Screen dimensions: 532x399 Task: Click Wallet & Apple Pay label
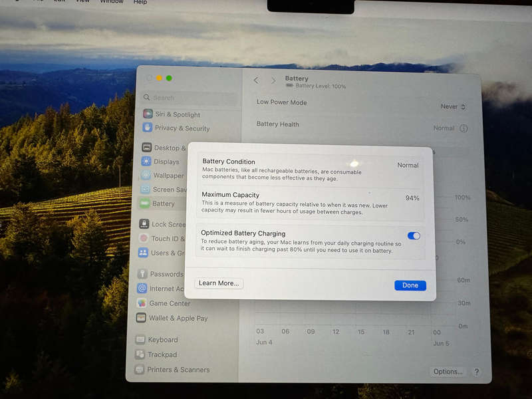(178, 318)
